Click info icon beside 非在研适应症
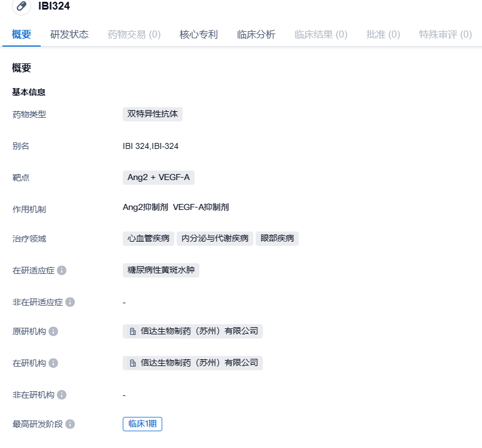This screenshot has height=448, width=482. (x=70, y=302)
